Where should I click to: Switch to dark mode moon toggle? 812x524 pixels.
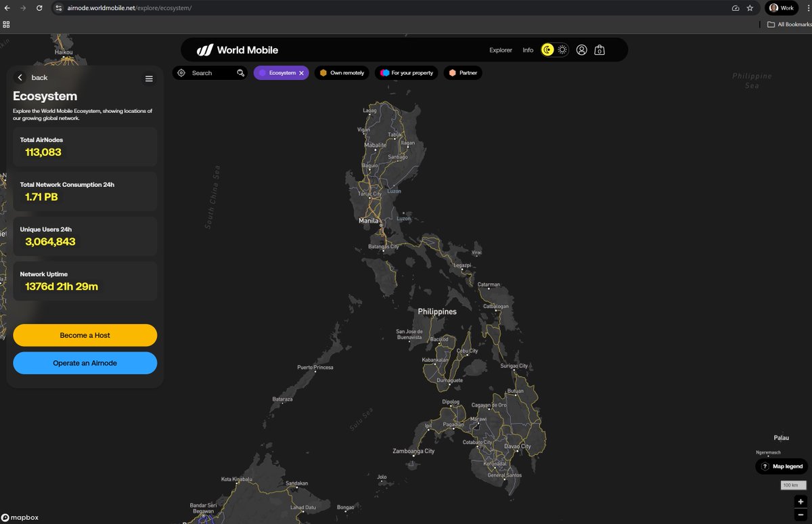(x=547, y=50)
